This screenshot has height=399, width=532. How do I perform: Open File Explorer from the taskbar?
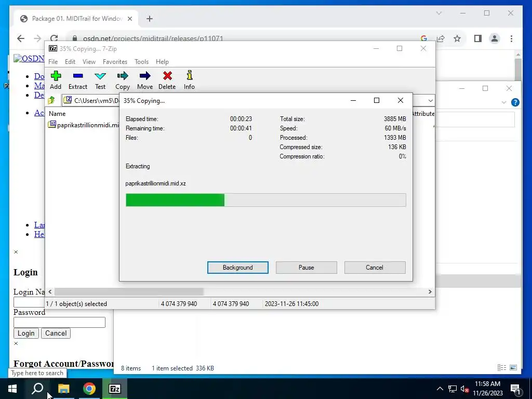click(63, 389)
